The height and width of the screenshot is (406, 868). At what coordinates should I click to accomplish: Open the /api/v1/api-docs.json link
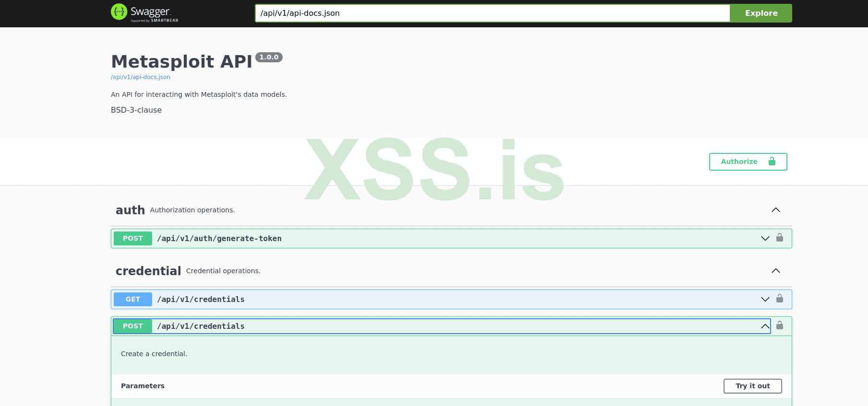pos(141,77)
